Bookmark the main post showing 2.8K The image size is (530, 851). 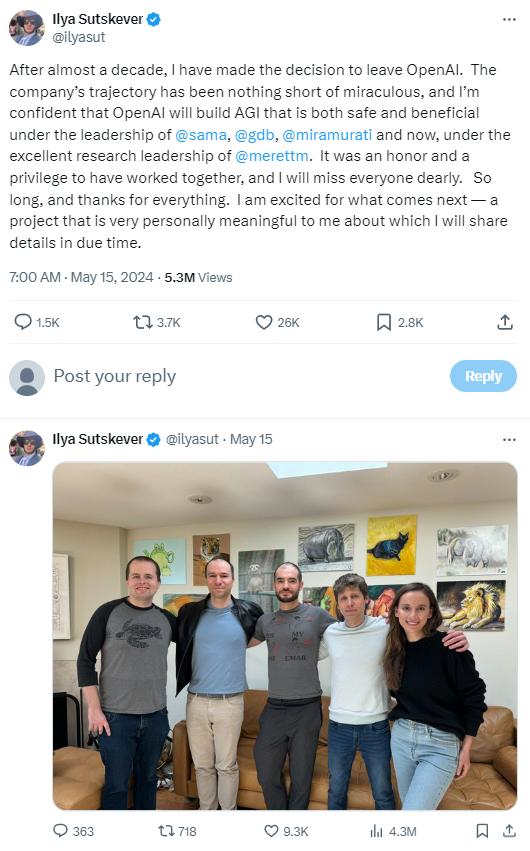[x=384, y=322]
